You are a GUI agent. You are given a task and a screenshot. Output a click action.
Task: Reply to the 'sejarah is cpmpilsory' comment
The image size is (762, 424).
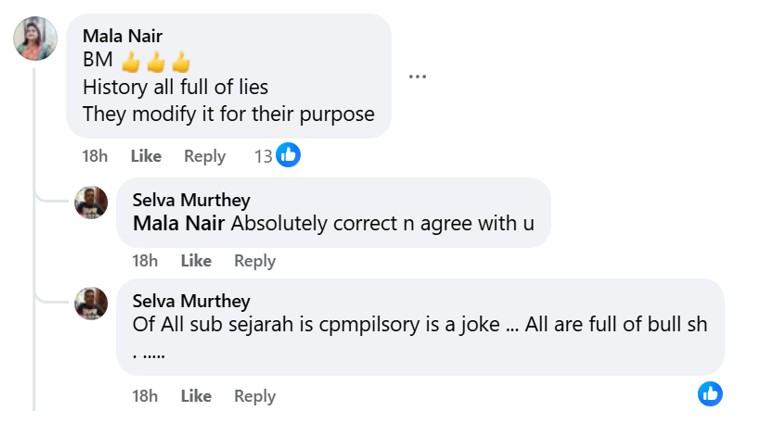tap(255, 396)
